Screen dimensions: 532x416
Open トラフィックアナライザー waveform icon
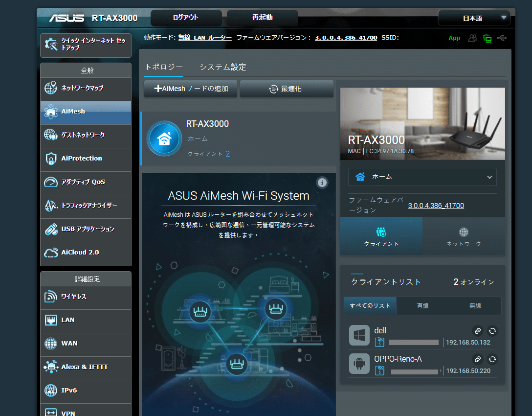pyautogui.click(x=51, y=206)
